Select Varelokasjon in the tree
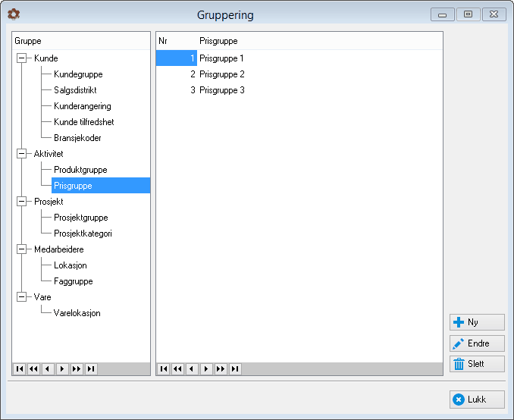This screenshot has width=514, height=420. click(77, 313)
